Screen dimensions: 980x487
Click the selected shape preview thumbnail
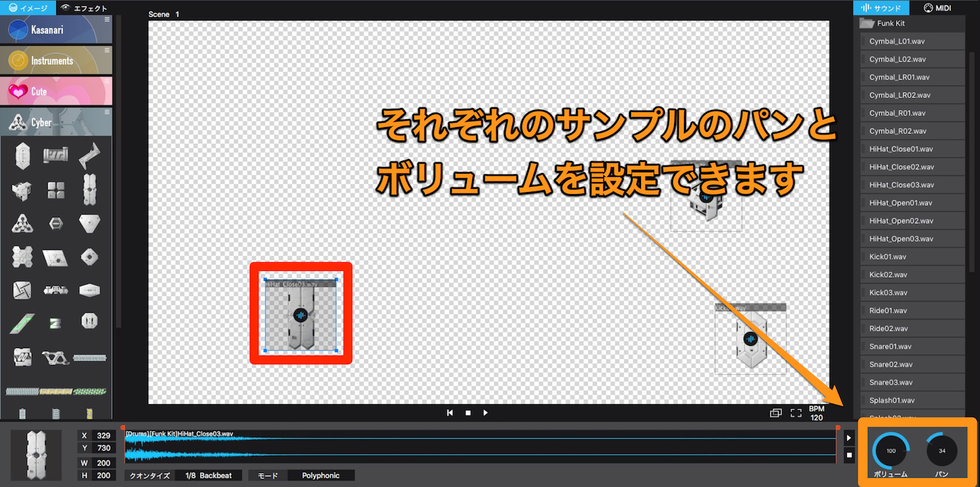pos(37,455)
